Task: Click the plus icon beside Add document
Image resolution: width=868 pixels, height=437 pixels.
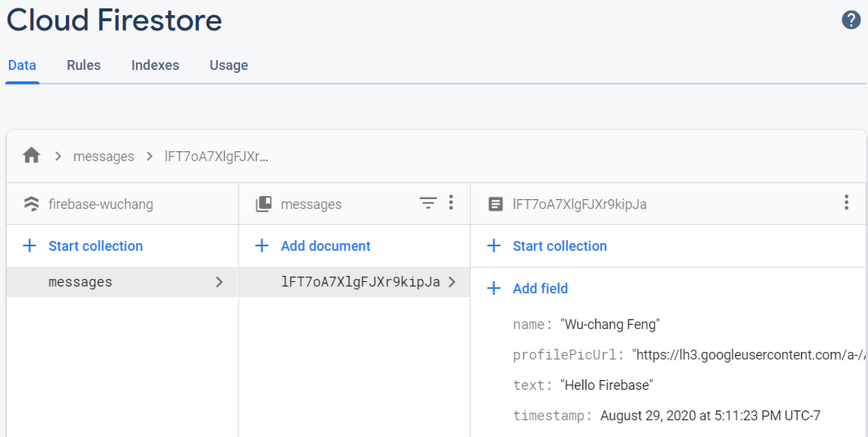Action: 262,245
